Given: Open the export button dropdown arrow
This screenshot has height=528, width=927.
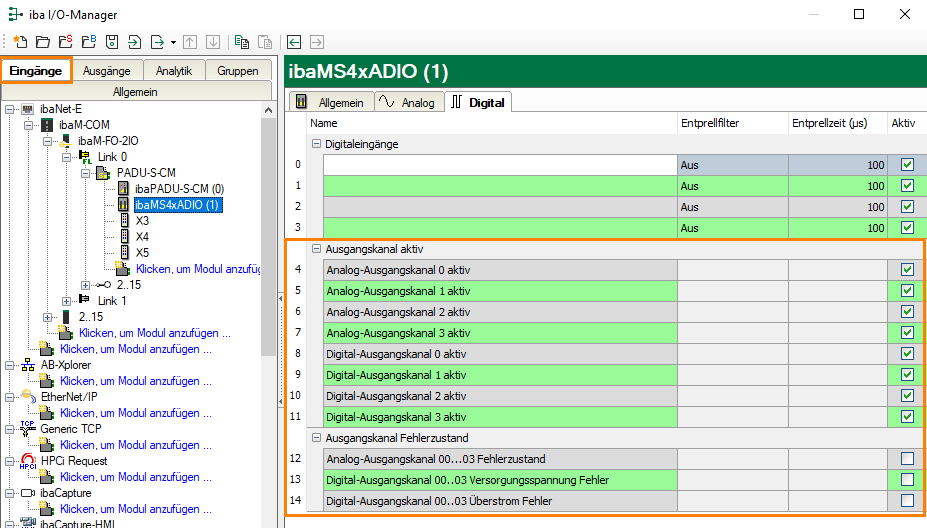Looking at the screenshot, I should point(173,42).
